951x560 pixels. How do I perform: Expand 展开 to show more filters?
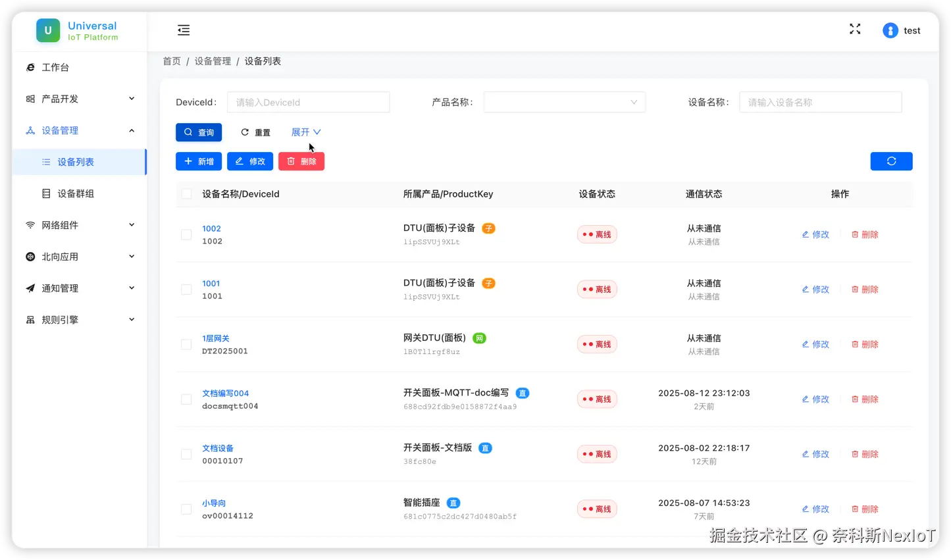(305, 132)
